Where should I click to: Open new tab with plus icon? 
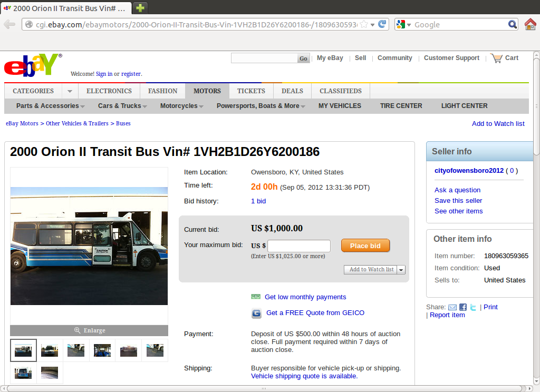140,8
